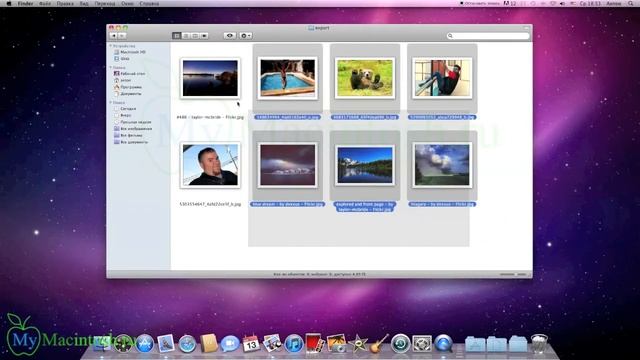Select the man in red shirt thumbnail
The width and height of the screenshot is (640, 360).
(442, 78)
